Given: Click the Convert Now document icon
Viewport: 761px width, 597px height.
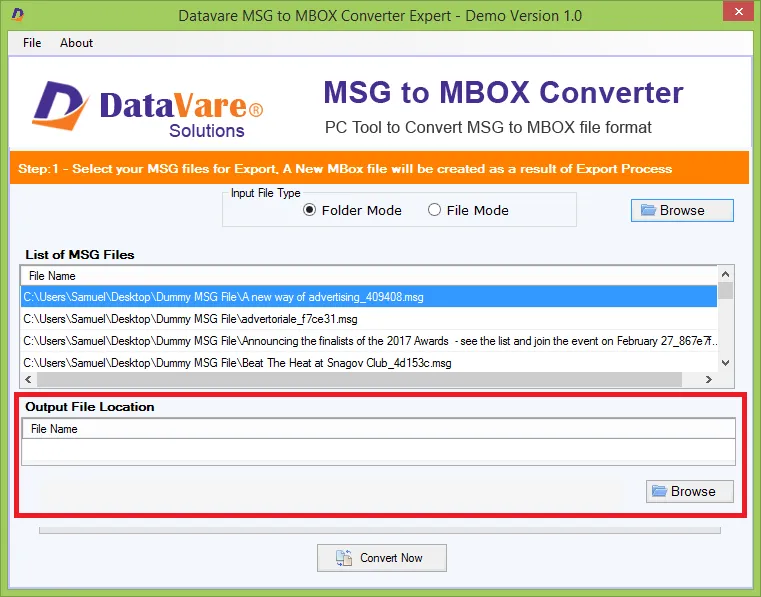Looking at the screenshot, I should [344, 558].
